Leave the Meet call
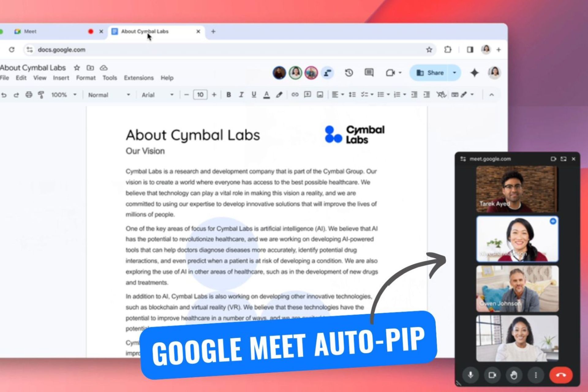The image size is (588, 392). pos(561,375)
